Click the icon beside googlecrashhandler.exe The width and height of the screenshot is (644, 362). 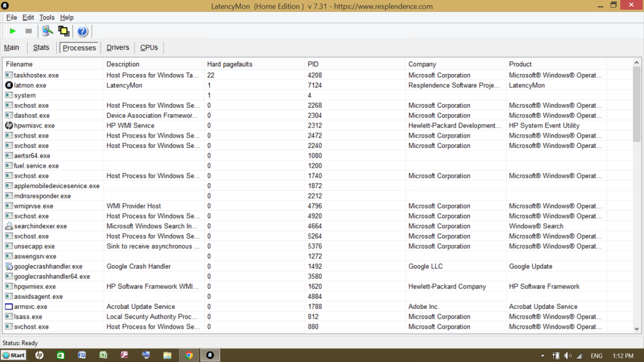tap(9, 267)
